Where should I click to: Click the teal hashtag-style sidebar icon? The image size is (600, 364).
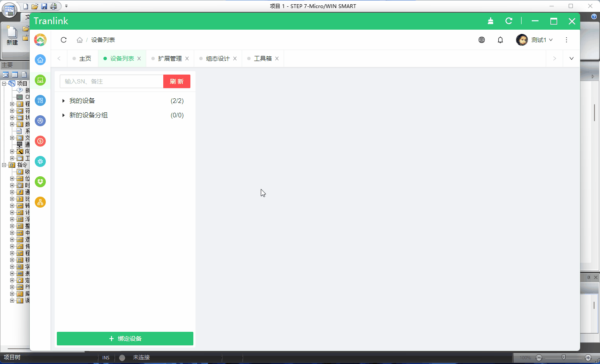tap(40, 161)
